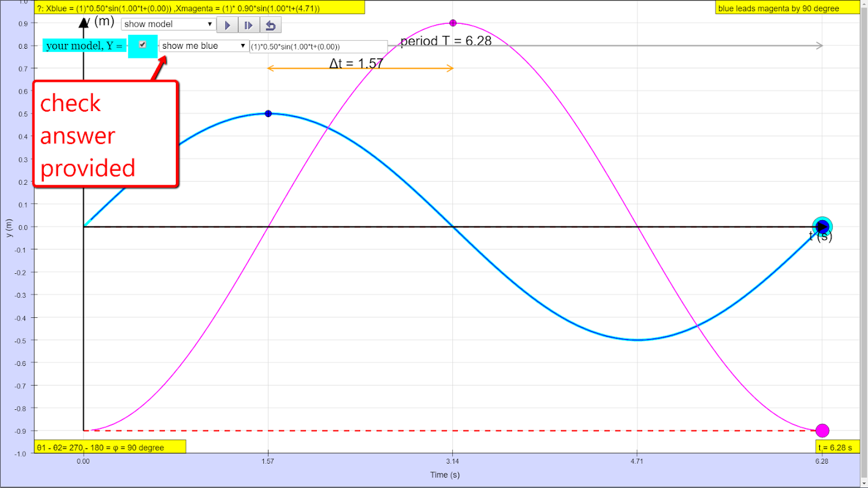Tick the your model checkbox

tap(143, 45)
